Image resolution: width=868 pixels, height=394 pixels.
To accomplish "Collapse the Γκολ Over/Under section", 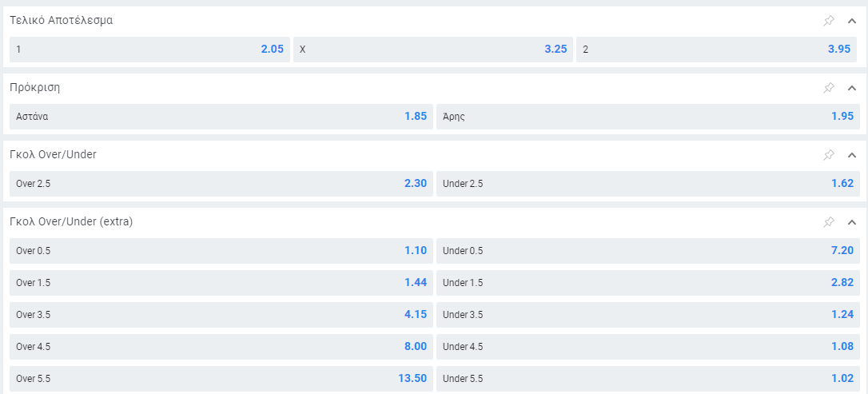I will coord(851,155).
